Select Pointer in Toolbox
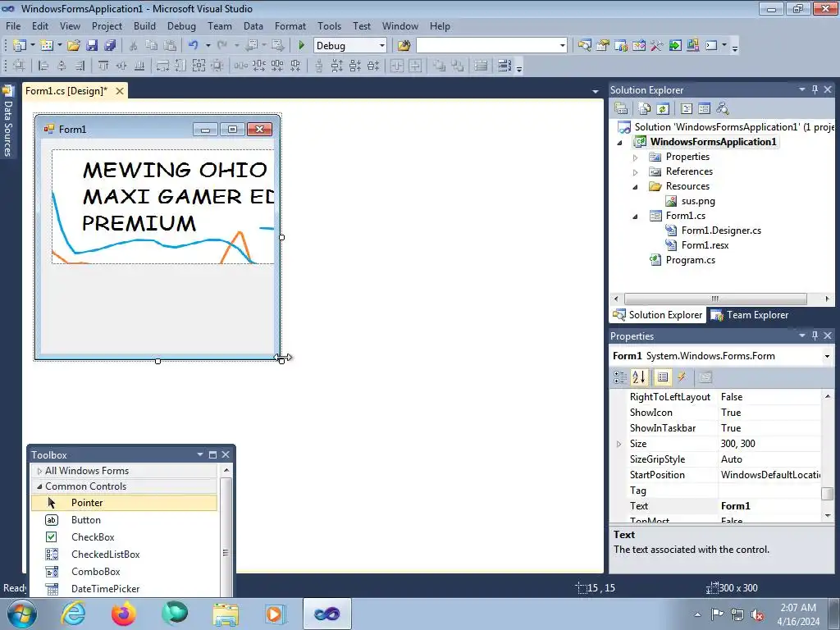The image size is (840, 630). (x=125, y=503)
